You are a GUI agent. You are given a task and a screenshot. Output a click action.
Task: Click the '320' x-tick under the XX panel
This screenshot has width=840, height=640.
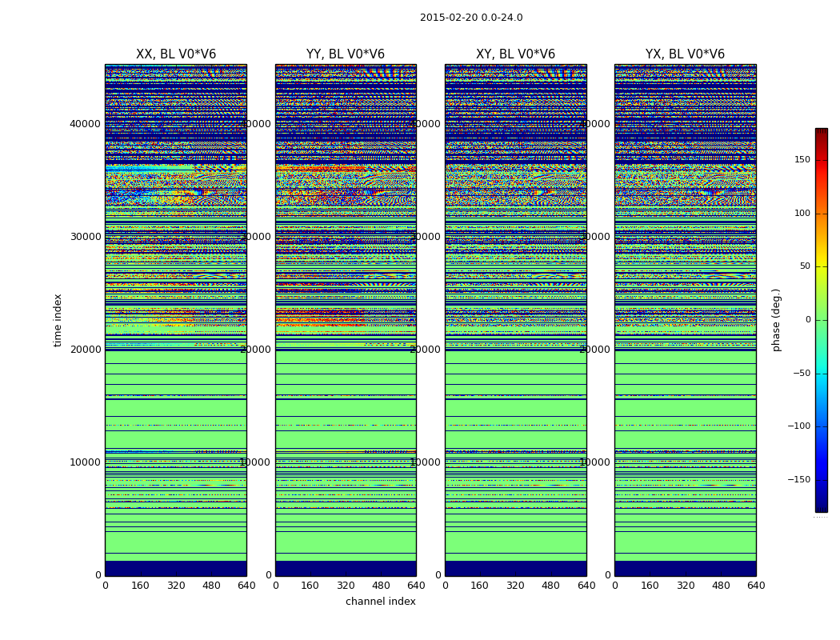point(176,586)
